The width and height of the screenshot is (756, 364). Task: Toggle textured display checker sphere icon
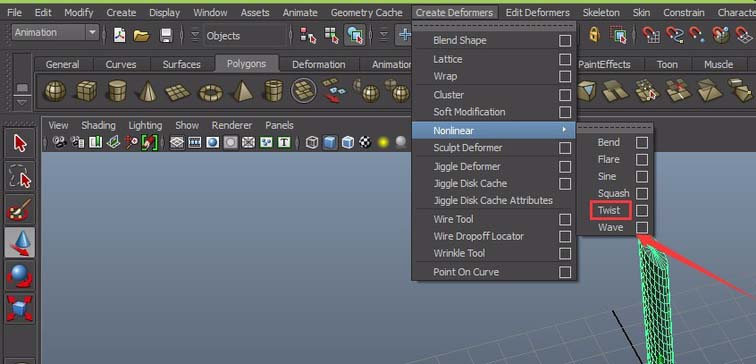(365, 143)
